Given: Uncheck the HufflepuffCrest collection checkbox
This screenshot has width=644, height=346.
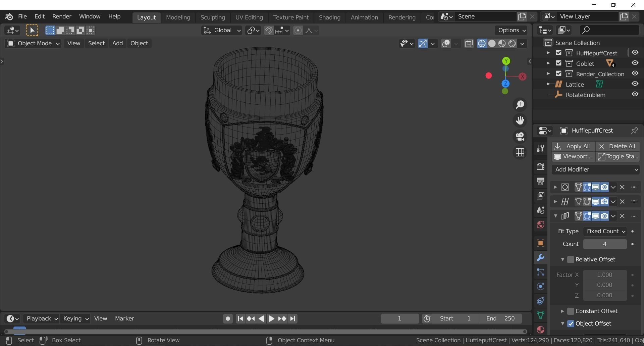Looking at the screenshot, I should click(x=558, y=53).
